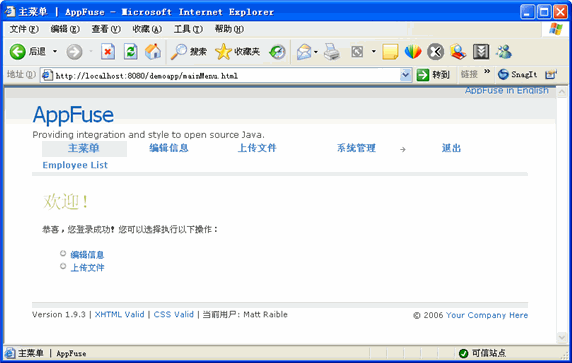This screenshot has width=572, height=363.
Task: Open the 系统管理 navigation menu
Action: (x=356, y=148)
